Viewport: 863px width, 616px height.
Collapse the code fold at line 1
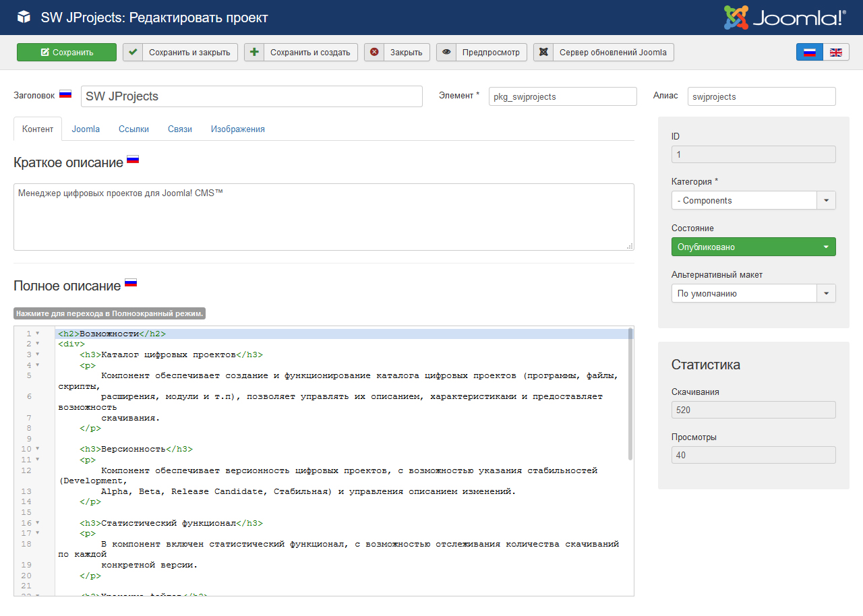pyautogui.click(x=38, y=334)
